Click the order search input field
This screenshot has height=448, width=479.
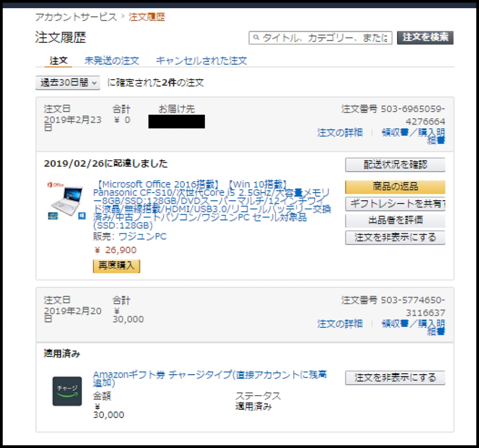(320, 37)
